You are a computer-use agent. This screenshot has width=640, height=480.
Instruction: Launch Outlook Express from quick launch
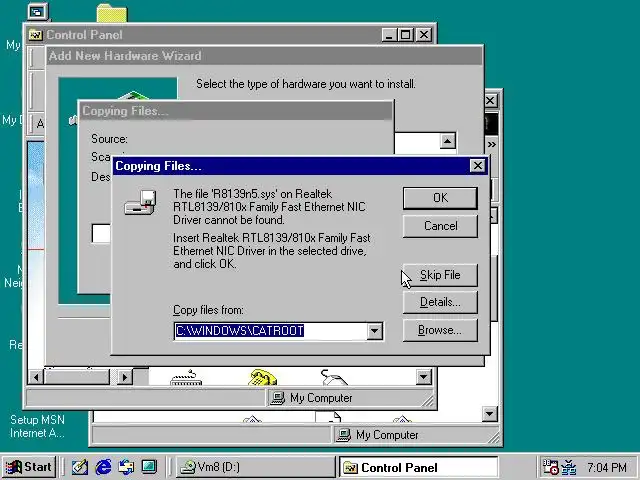(x=126, y=467)
